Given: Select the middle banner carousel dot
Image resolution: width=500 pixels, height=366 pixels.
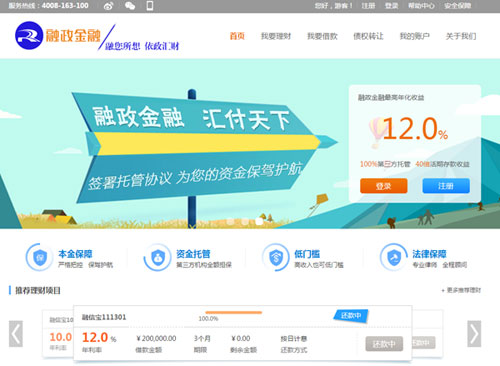Looking at the screenshot, I should 245,221.
